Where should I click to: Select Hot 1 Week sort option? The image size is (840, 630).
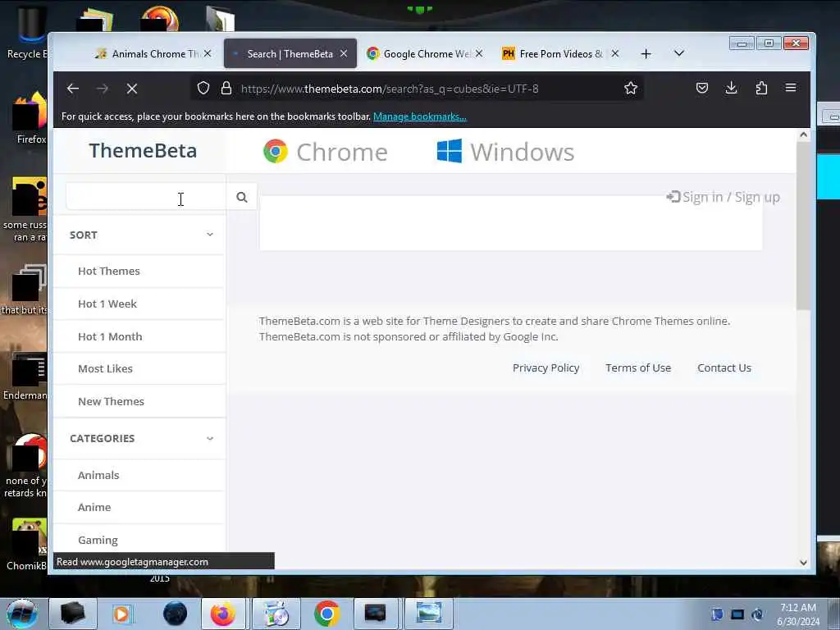[x=107, y=304]
